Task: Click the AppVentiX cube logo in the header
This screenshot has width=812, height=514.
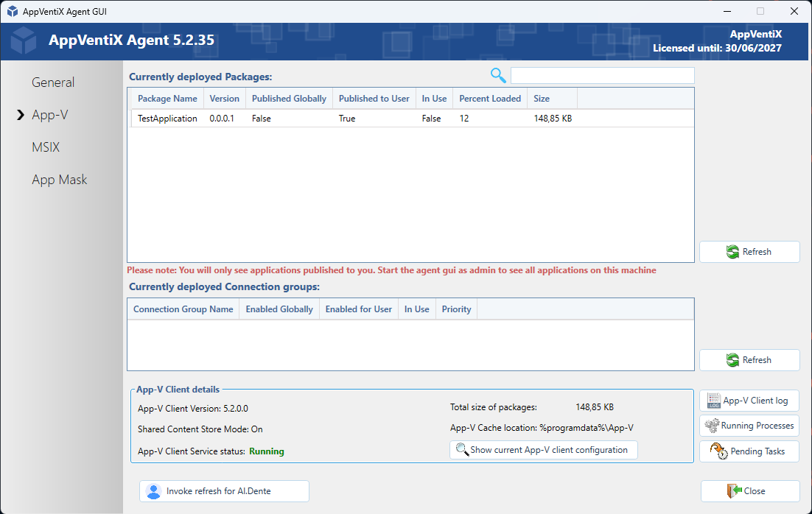Action: pos(24,41)
